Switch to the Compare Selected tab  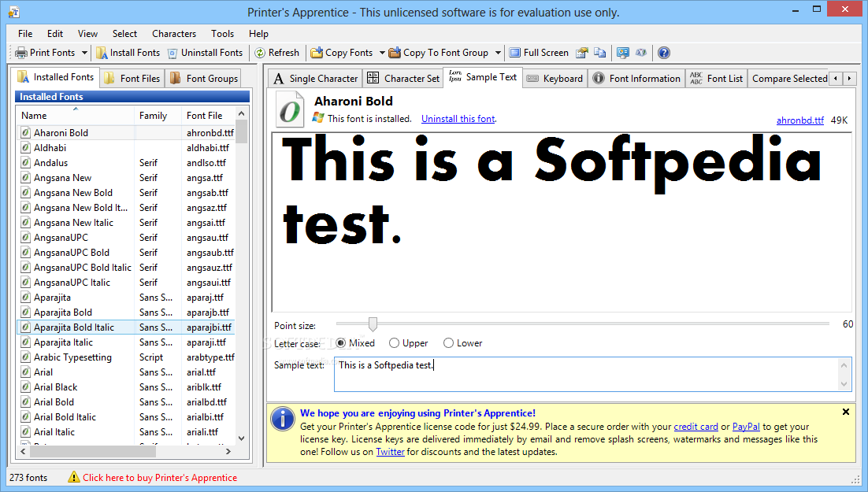click(789, 79)
